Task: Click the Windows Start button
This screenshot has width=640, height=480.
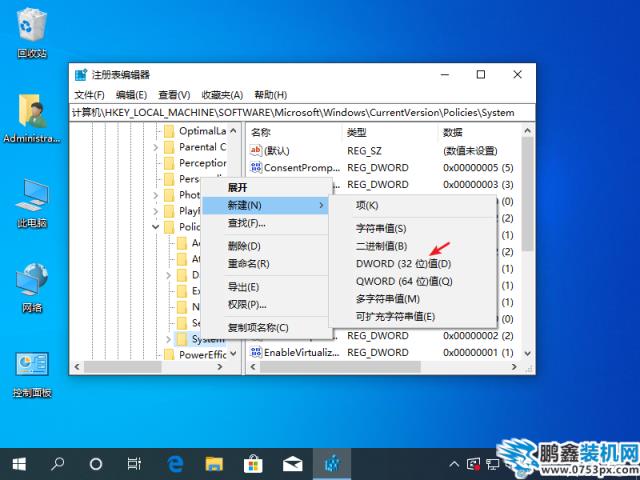Action: (19, 464)
